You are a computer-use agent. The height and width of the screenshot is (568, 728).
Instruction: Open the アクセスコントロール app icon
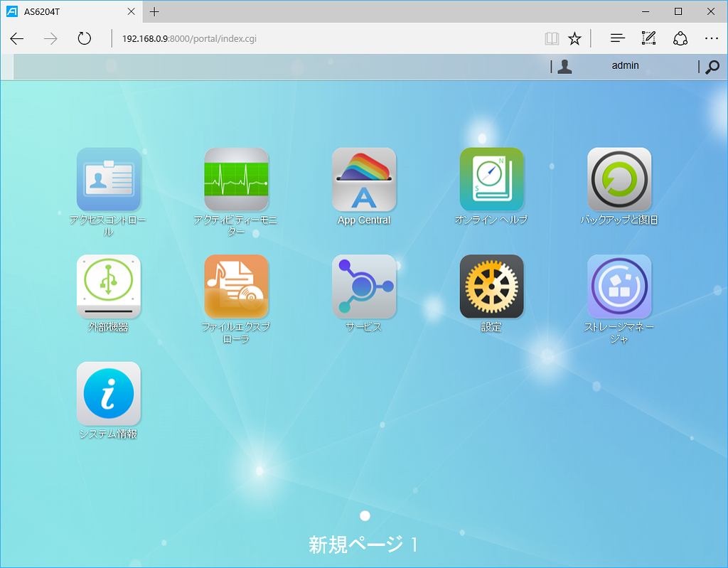(109, 179)
